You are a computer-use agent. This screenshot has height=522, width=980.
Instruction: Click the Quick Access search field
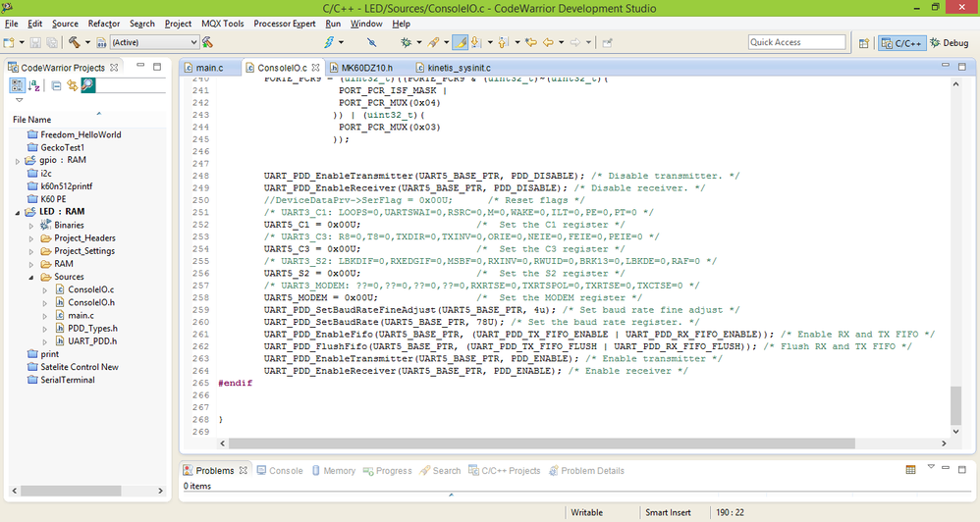796,42
